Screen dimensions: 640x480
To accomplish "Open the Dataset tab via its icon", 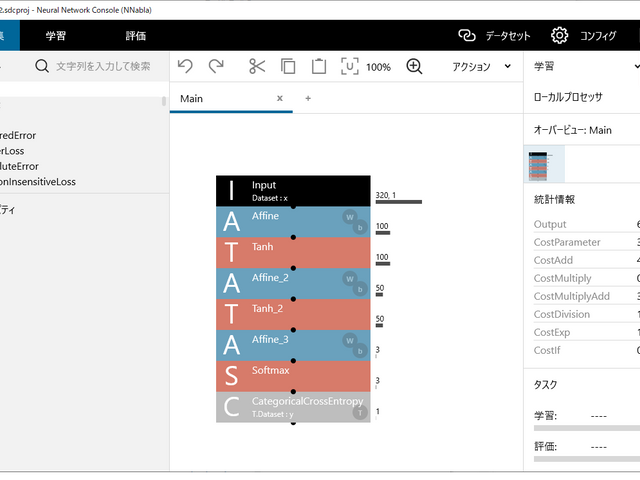I will [466, 35].
